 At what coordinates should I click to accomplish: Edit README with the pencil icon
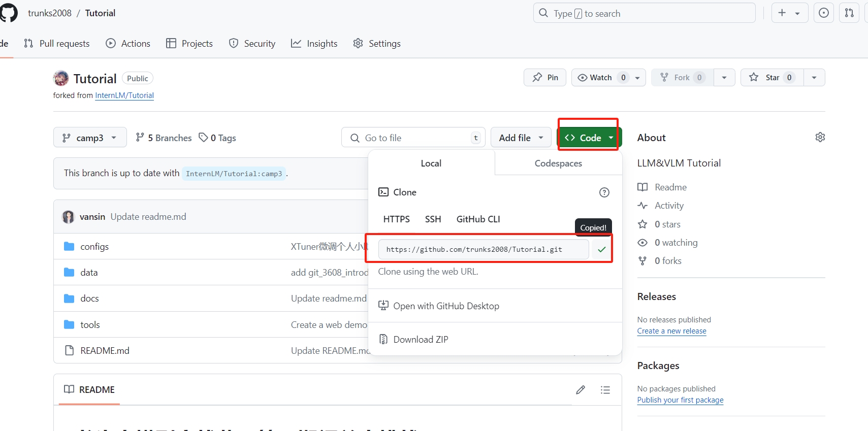tap(581, 390)
